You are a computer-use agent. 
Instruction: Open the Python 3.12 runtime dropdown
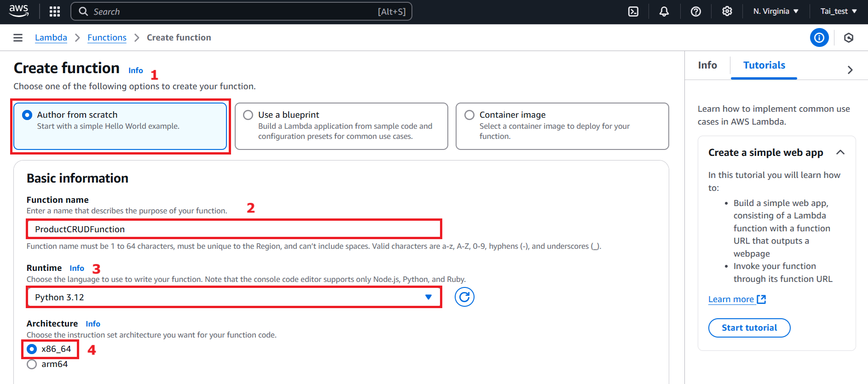click(234, 297)
